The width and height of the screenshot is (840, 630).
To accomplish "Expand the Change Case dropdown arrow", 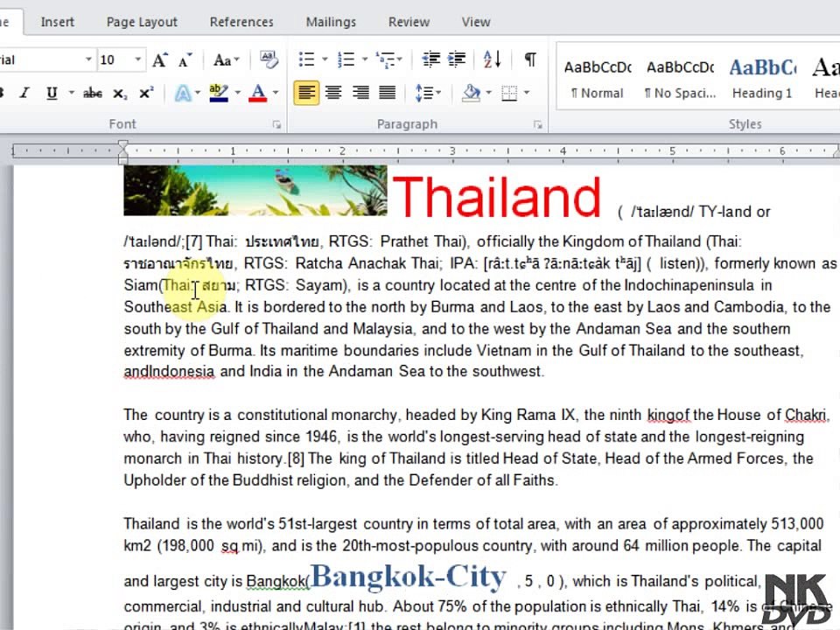I will (237, 60).
